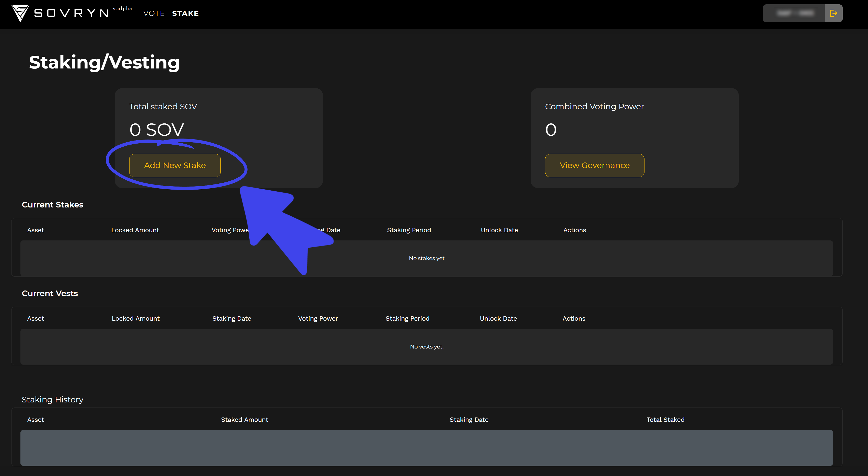
Task: Click the SOVRYN wordmark text
Action: coord(72,13)
